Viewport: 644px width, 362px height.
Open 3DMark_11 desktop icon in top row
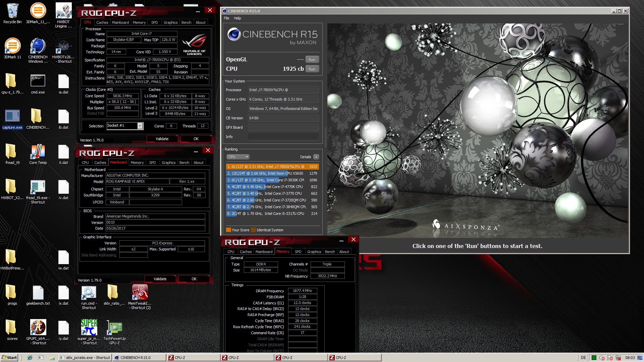click(38, 13)
